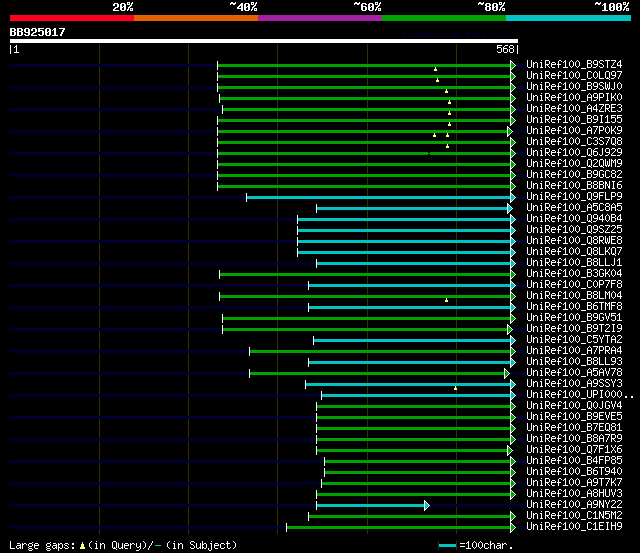Viewport: 640px width, 553px height.
Task: Select the UniRef100_C1EIH9 label
Action: (574, 527)
